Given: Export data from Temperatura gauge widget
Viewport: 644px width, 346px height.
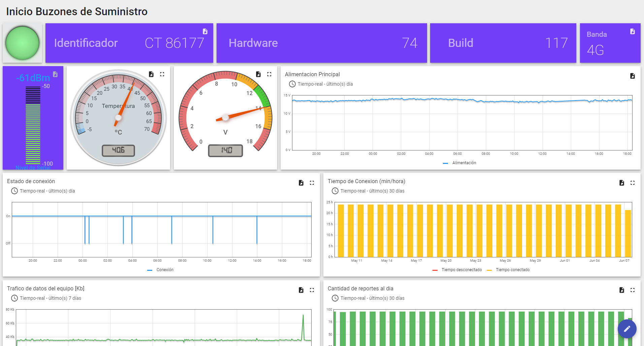Looking at the screenshot, I should tap(151, 74).
